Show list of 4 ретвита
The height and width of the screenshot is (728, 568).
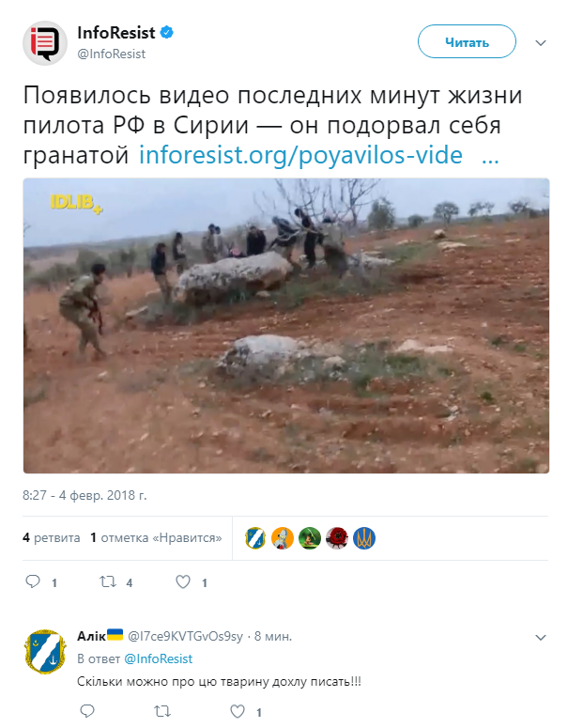pyautogui.click(x=51, y=537)
